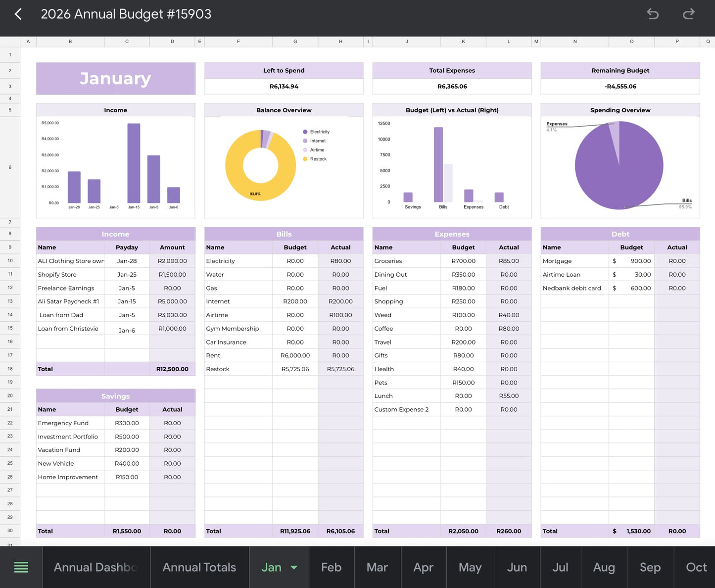The image size is (715, 588).
Task: Select Savings total R1,550.00
Action: [x=127, y=531]
